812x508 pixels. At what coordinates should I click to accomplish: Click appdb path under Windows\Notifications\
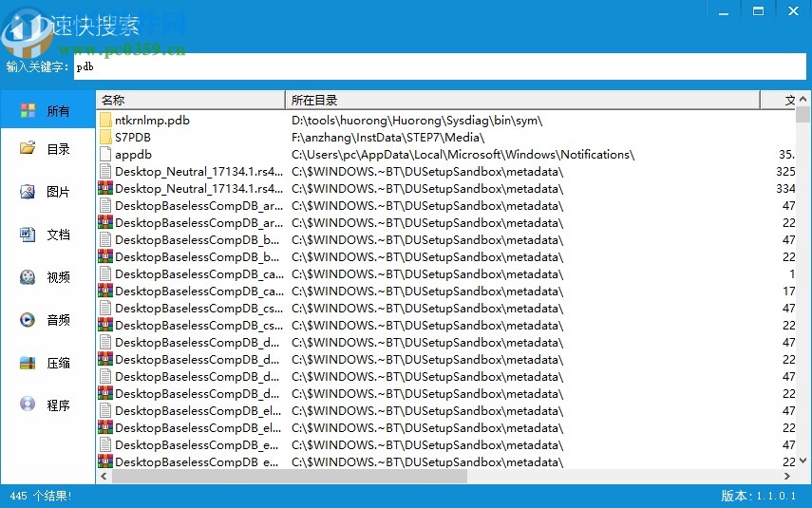[463, 155]
